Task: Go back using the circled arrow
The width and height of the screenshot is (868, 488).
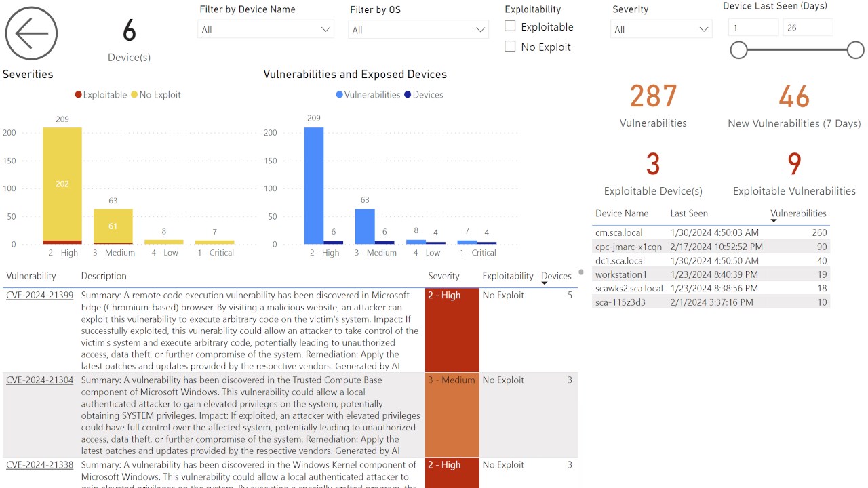Action: pos(31,33)
